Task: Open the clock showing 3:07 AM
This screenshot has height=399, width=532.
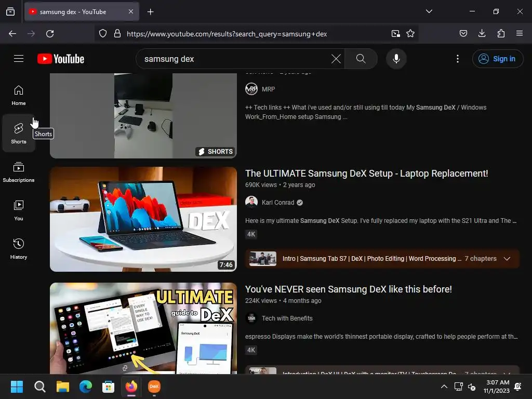Action: click(496, 387)
